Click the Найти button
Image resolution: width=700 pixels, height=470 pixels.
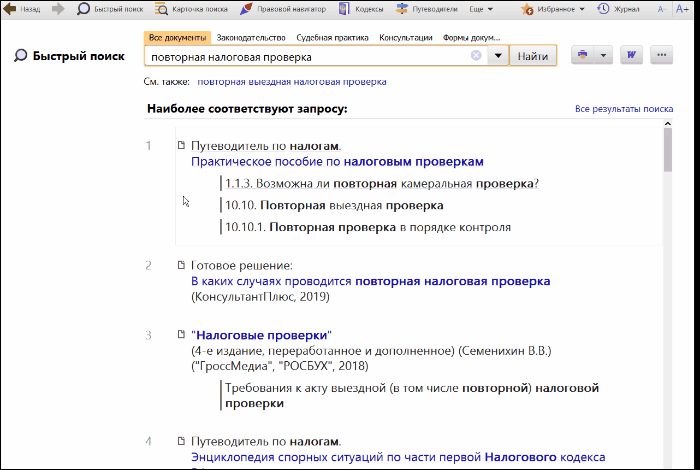tap(533, 56)
